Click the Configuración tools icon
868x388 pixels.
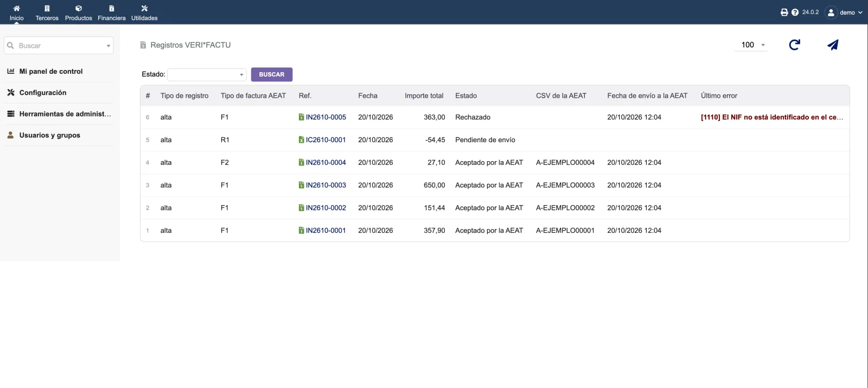click(x=11, y=92)
